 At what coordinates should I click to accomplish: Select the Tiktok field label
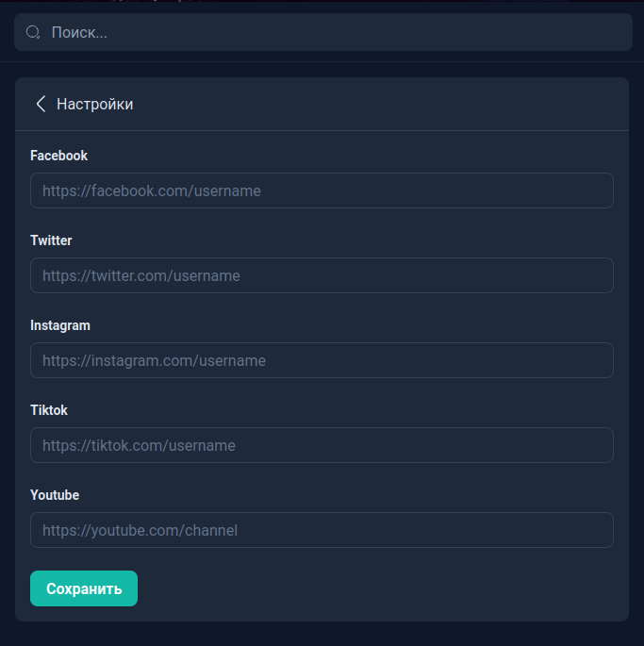point(49,410)
